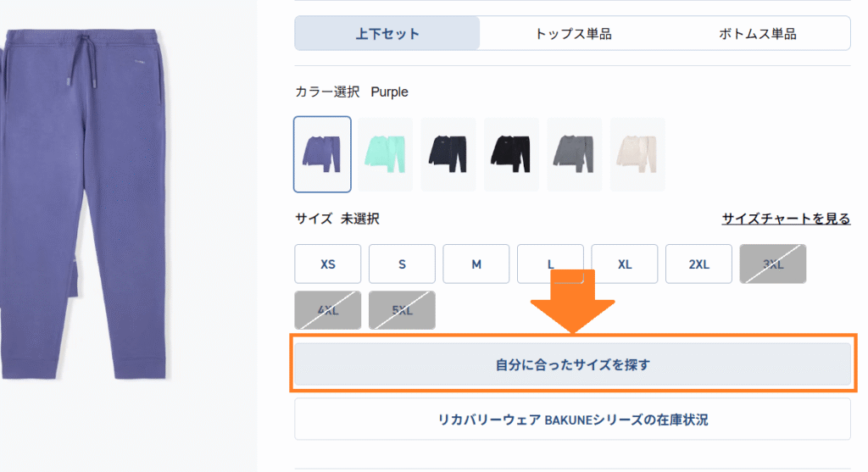868x472 pixels.
Task: Choose the beige color set swatch
Action: (x=637, y=154)
